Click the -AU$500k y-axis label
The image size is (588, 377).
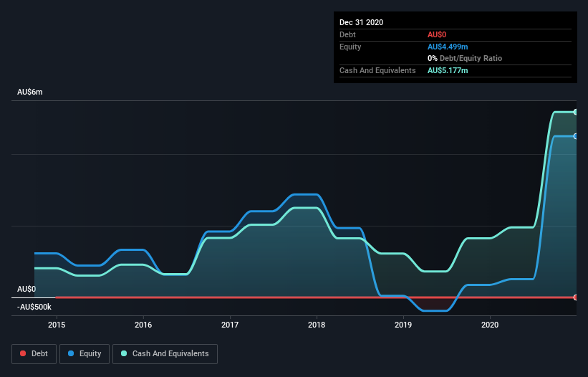point(34,307)
